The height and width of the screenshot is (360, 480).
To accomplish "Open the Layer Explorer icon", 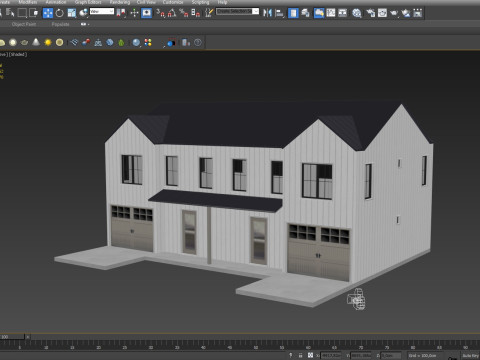I will 305,13.
